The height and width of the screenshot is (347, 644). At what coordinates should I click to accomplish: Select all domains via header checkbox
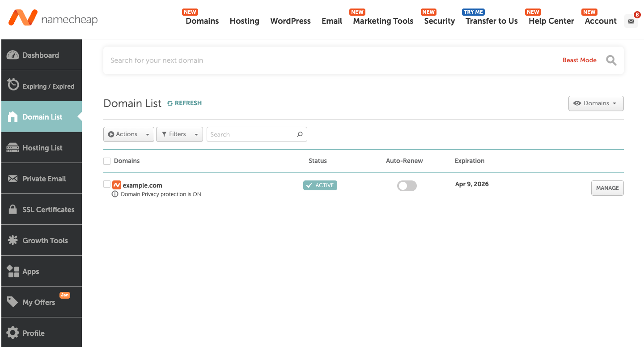(x=107, y=161)
